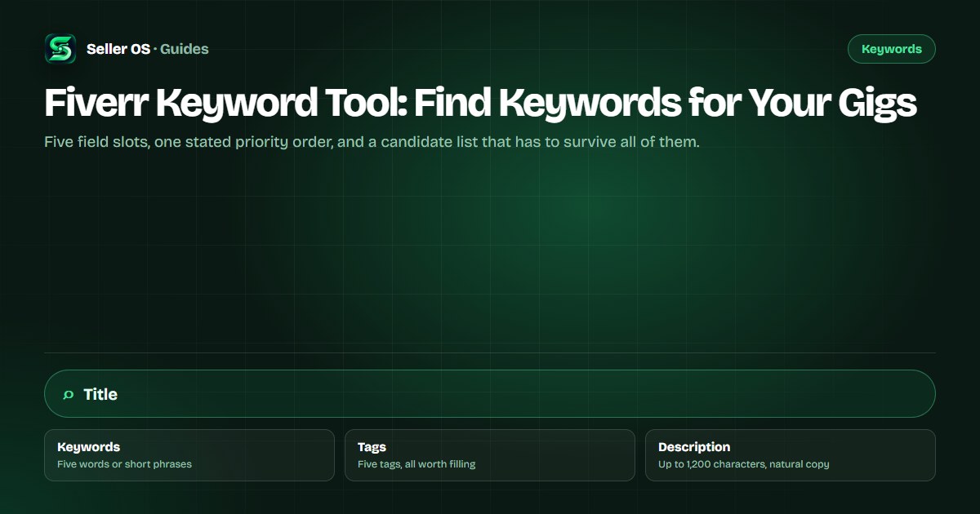Click the Seller OS logo icon

point(60,49)
